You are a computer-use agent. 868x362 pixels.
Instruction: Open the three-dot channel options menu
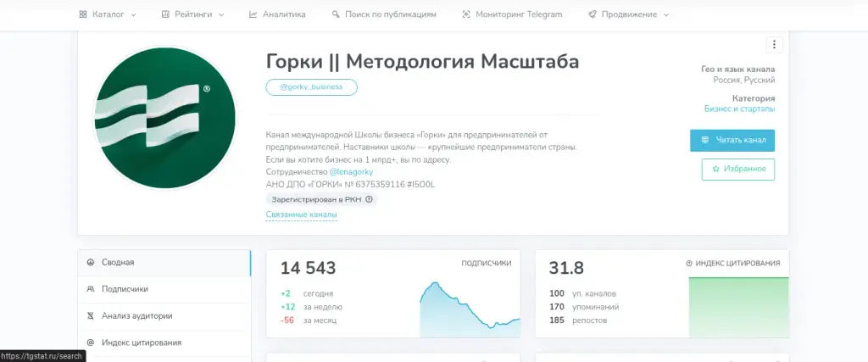[774, 44]
